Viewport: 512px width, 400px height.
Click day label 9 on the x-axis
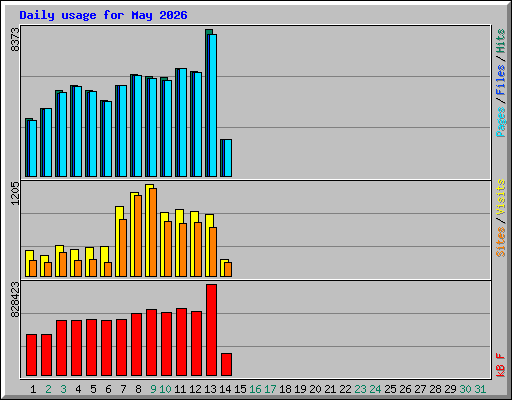(x=153, y=389)
